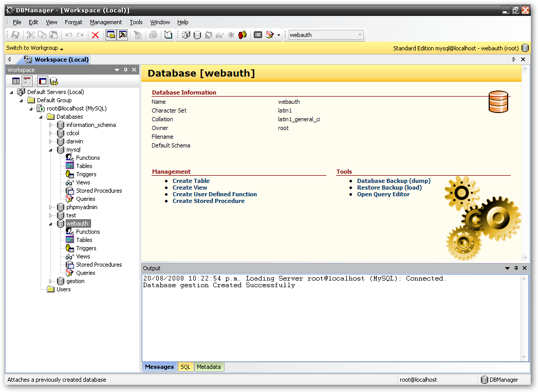Image resolution: width=538 pixels, height=392 pixels.
Task: Click the red and yellow users icon
Action: (x=243, y=34)
